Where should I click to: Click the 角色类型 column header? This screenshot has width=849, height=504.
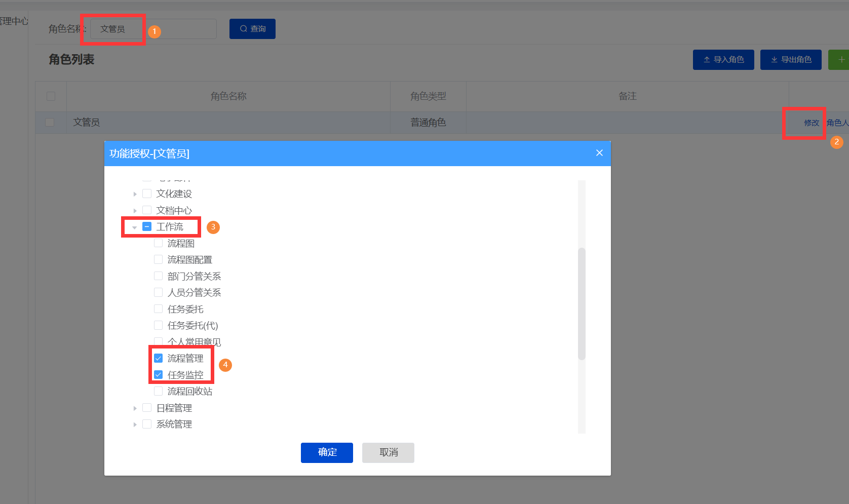(428, 96)
